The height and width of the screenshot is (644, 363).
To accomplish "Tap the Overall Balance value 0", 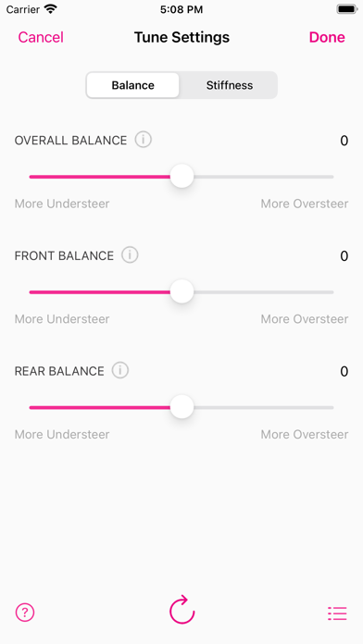I will click(344, 141).
